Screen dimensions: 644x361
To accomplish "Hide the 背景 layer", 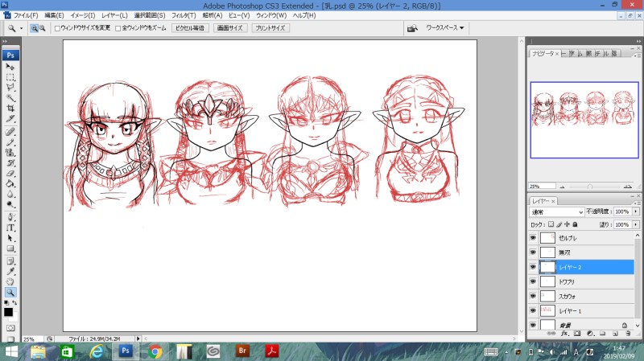I will pyautogui.click(x=533, y=325).
